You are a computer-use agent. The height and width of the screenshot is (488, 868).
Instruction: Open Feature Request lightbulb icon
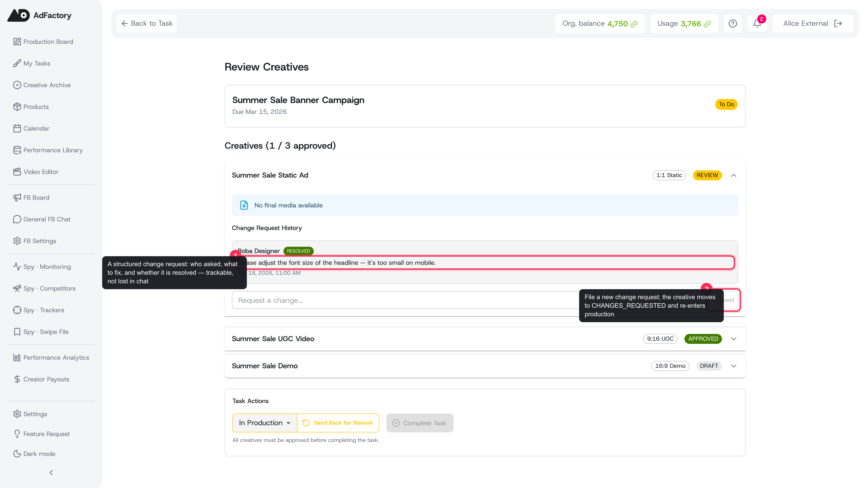pyautogui.click(x=17, y=434)
